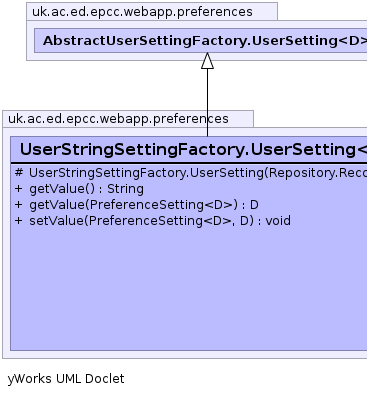Viewport: 367px width, 396px height.
Task: Click the empty area of methods compartment
Action: [x=189, y=288]
